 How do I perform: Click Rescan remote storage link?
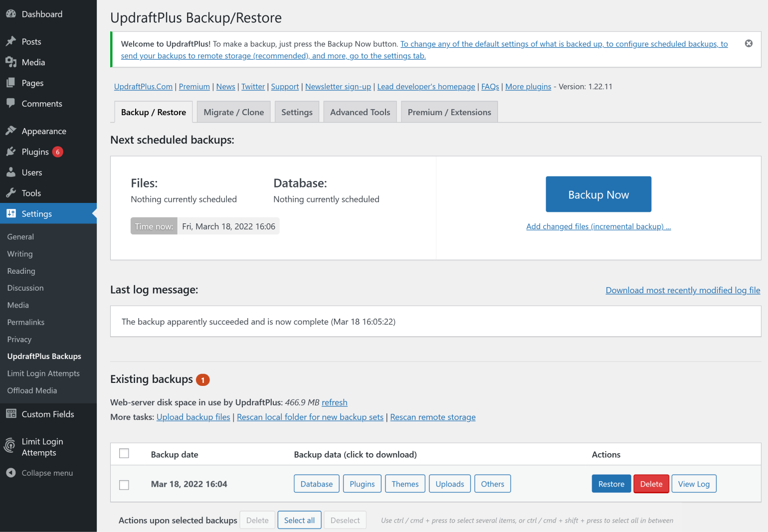(433, 417)
